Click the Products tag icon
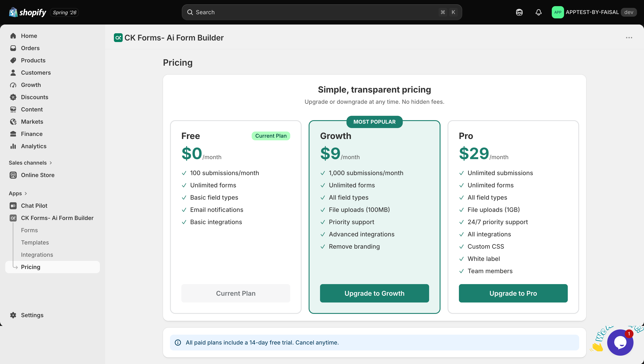The height and width of the screenshot is (364, 644). point(13,60)
